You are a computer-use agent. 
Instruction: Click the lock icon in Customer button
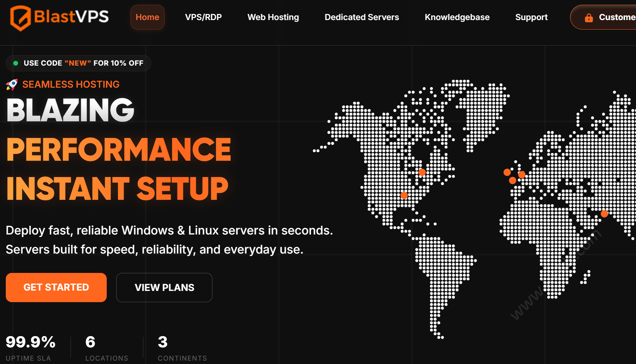point(589,18)
